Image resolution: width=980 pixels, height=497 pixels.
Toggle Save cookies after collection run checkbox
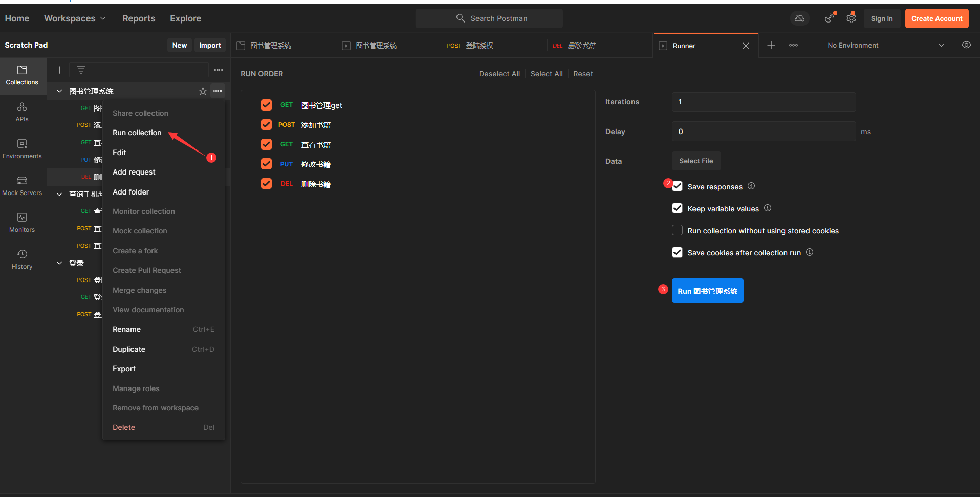click(x=677, y=252)
